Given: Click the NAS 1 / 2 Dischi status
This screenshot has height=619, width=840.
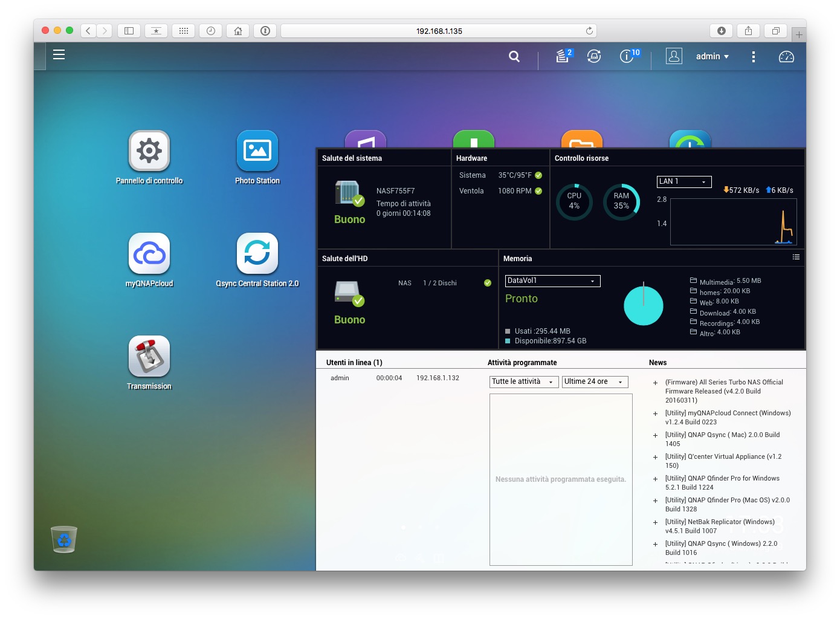Looking at the screenshot, I should (445, 283).
